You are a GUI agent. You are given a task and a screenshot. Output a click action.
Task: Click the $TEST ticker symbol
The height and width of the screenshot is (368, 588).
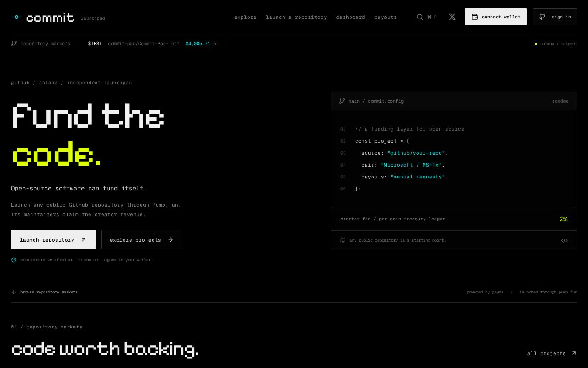click(x=95, y=44)
